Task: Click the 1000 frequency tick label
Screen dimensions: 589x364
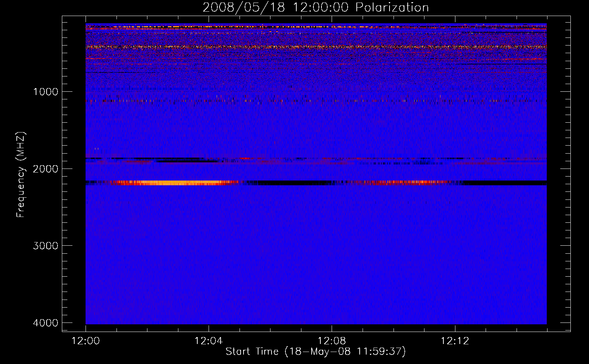Action: [x=46, y=91]
